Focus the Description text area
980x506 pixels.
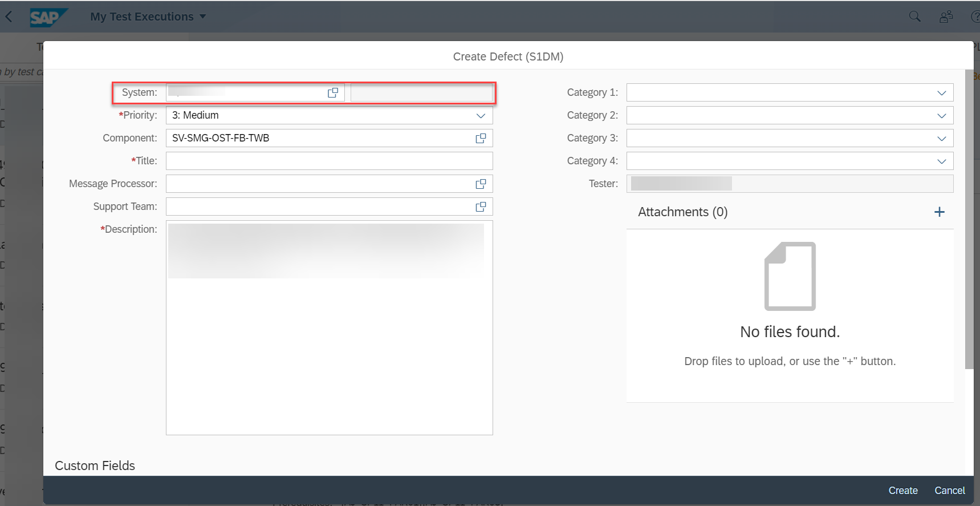[330, 327]
